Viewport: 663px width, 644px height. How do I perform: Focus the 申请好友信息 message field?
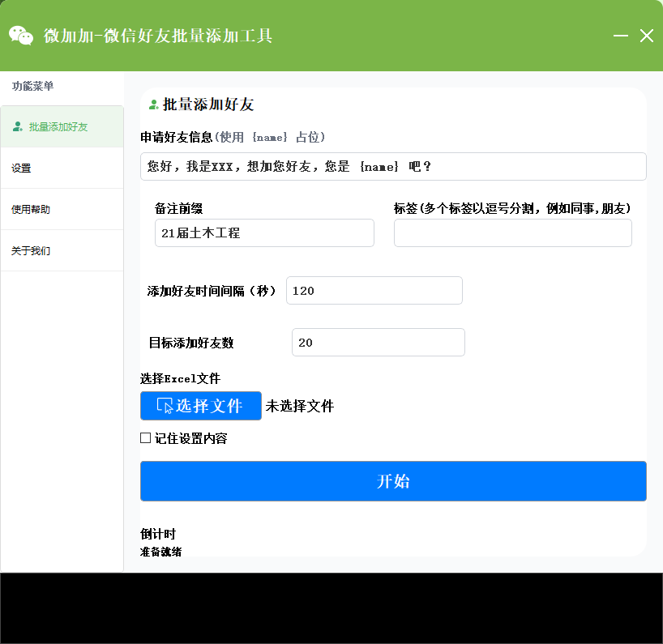pyautogui.click(x=393, y=166)
